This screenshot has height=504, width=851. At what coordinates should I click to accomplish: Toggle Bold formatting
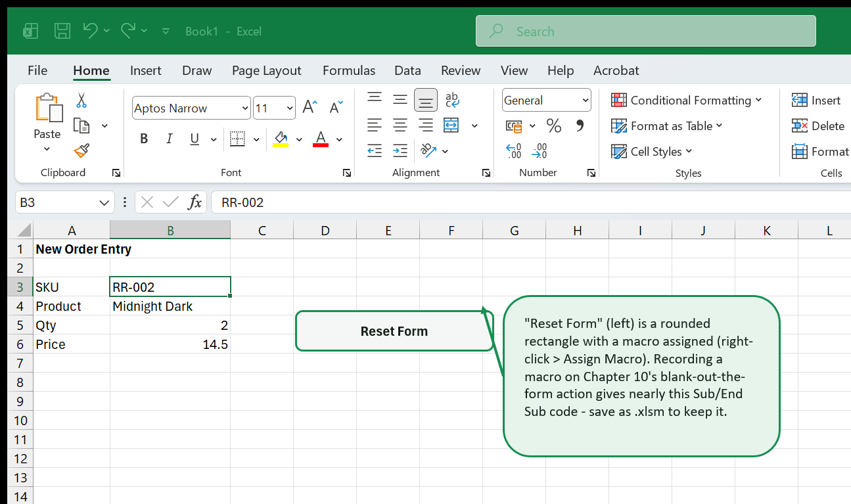coord(144,139)
